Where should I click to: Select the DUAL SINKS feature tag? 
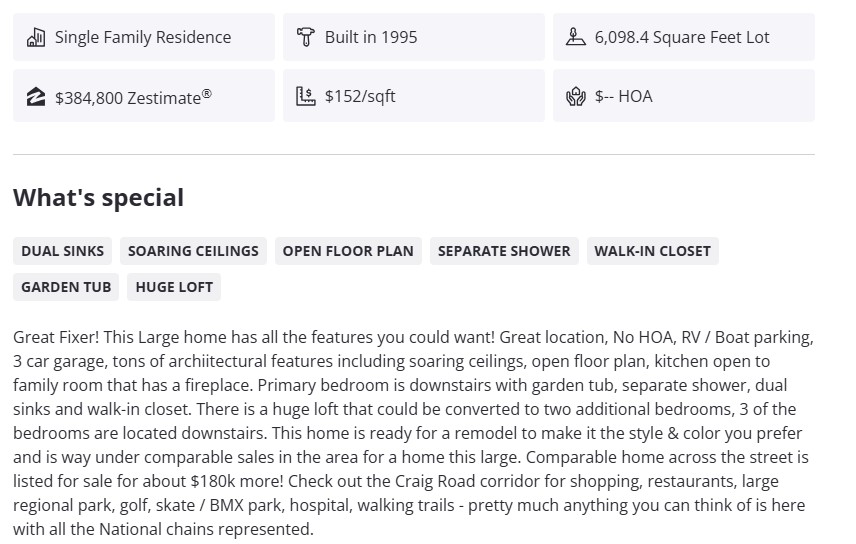point(63,251)
